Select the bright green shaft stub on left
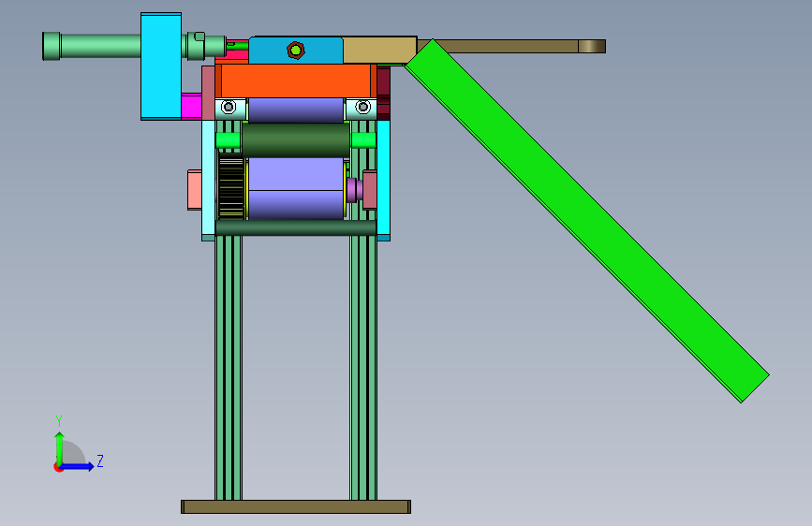The image size is (812, 526). [228, 140]
